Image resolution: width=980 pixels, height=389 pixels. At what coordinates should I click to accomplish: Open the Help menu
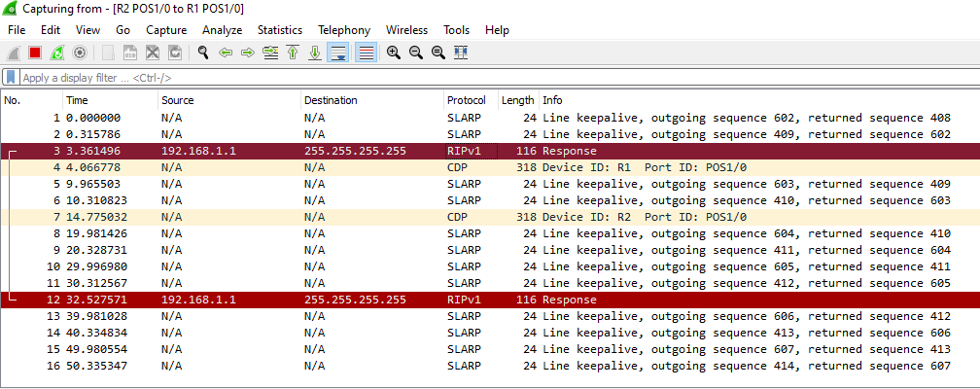[498, 30]
